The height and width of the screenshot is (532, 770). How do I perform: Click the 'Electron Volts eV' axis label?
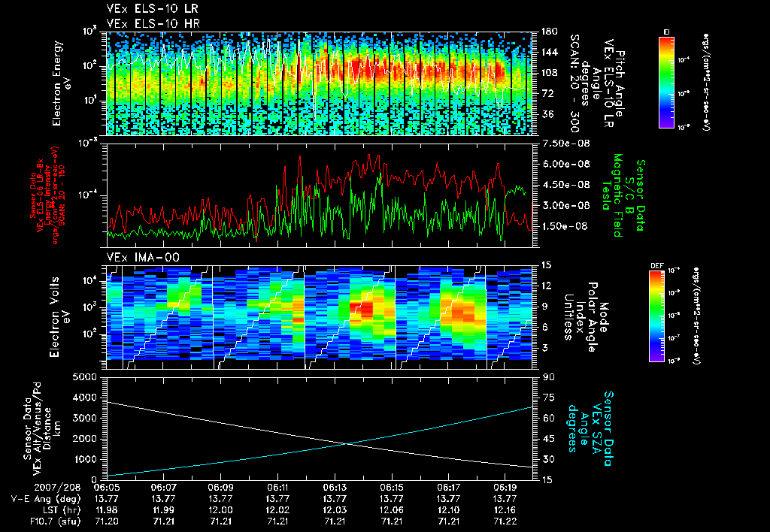[59, 317]
